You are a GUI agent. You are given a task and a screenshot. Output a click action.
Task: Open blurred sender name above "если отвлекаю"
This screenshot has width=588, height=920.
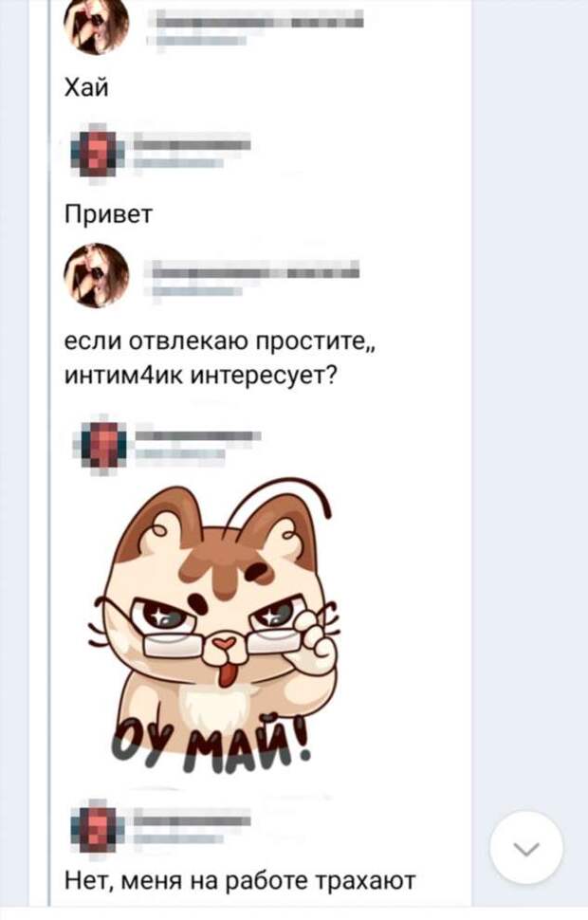[x=255, y=271]
